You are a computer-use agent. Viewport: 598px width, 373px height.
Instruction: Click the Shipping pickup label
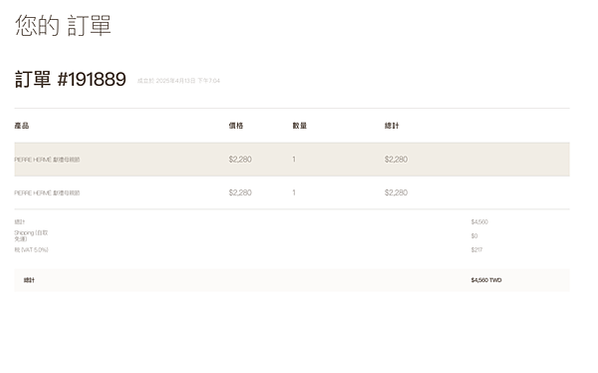click(31, 236)
